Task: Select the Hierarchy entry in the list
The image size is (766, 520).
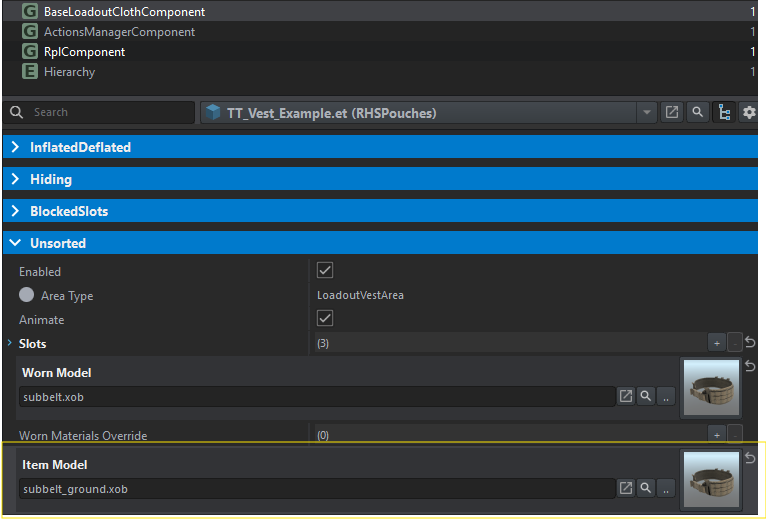Action: click(x=69, y=72)
